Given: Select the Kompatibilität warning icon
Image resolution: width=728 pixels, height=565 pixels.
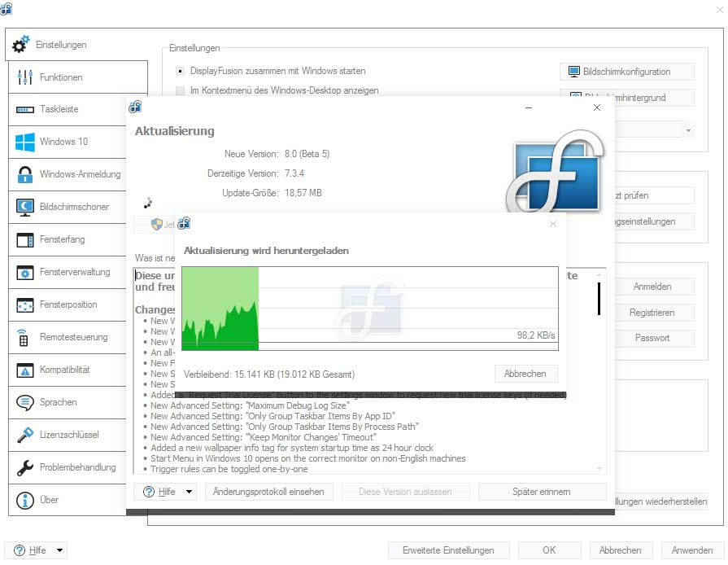Looking at the screenshot, I should pos(24,370).
